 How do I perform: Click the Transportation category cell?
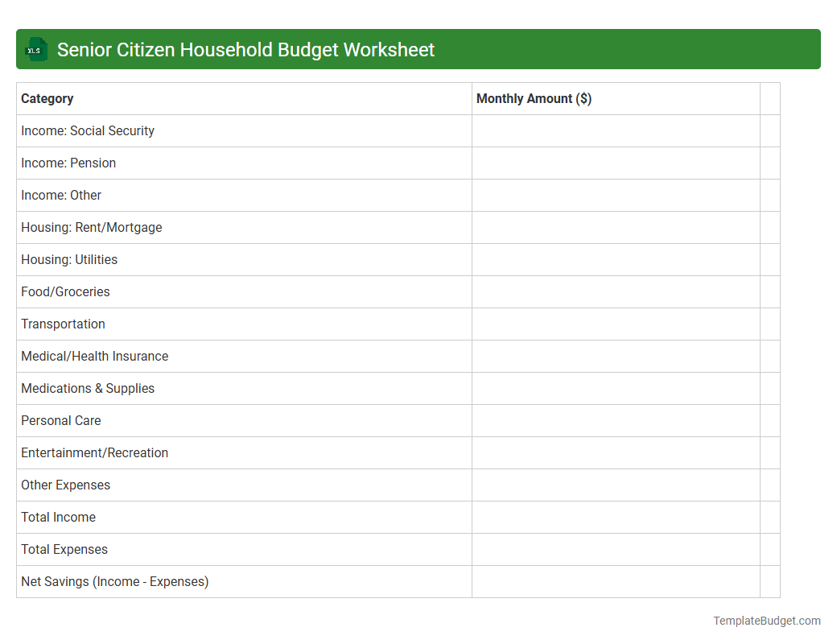coord(63,324)
